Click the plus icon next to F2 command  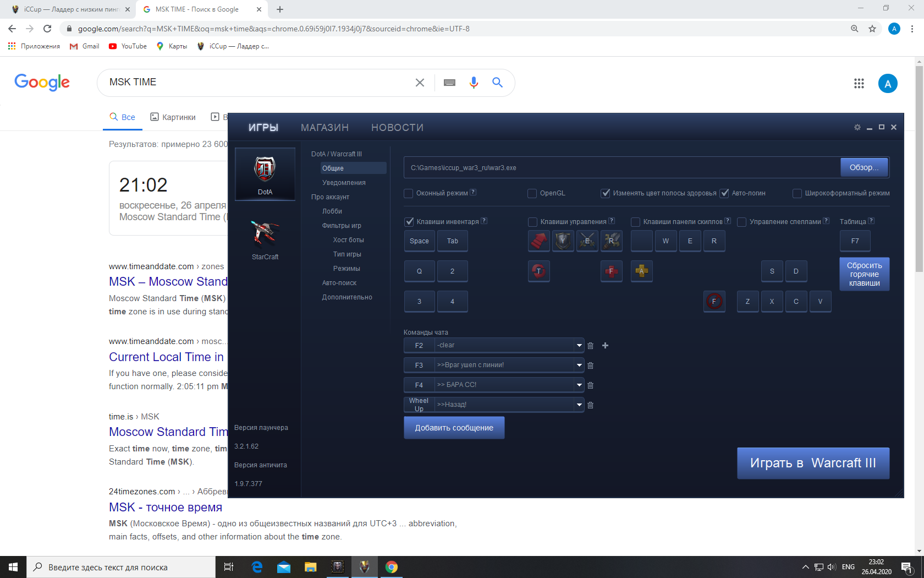click(x=605, y=346)
